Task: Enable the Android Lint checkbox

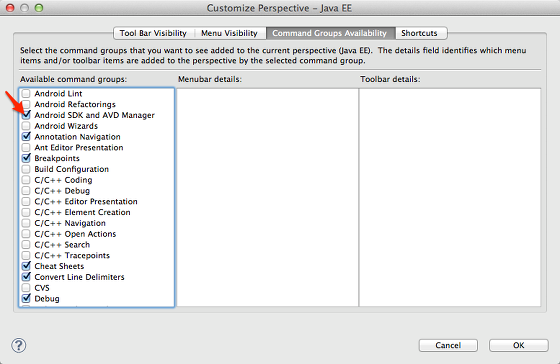Action: click(x=26, y=94)
